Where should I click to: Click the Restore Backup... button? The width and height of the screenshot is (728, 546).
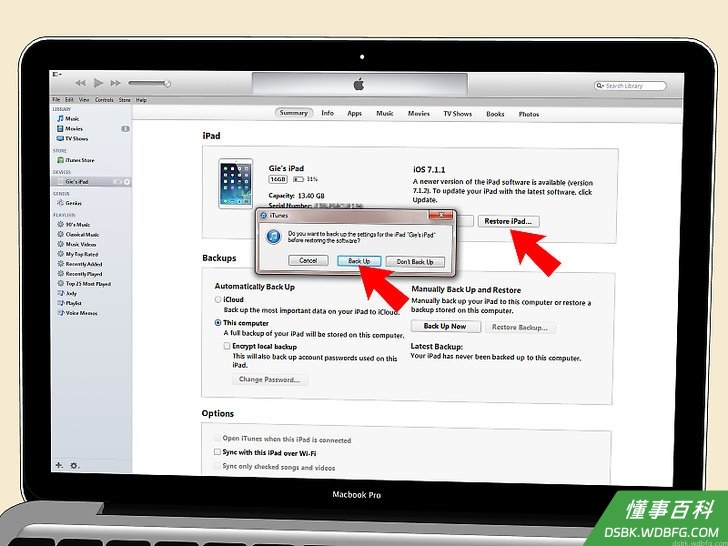[x=520, y=327]
